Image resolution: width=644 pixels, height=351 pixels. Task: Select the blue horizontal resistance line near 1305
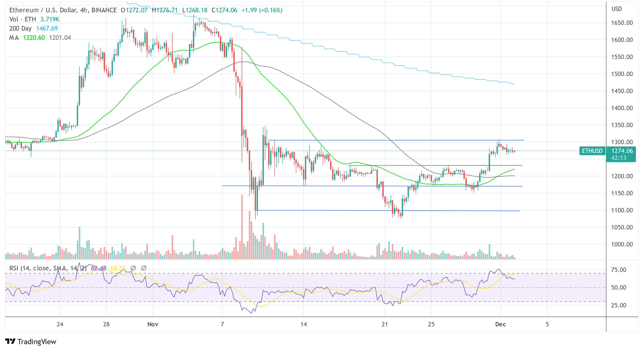(396, 140)
